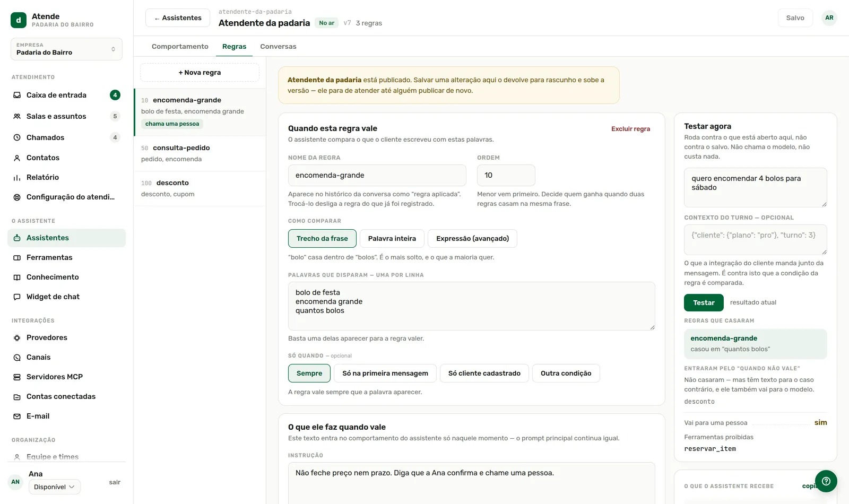Click the Contatos person icon
This screenshot has height=504, width=849.
(17, 158)
